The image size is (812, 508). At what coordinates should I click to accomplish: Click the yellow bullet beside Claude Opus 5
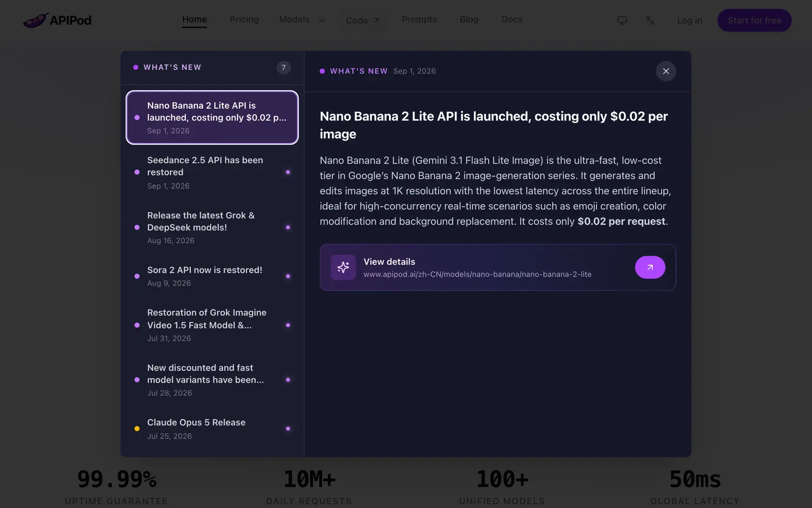137,429
